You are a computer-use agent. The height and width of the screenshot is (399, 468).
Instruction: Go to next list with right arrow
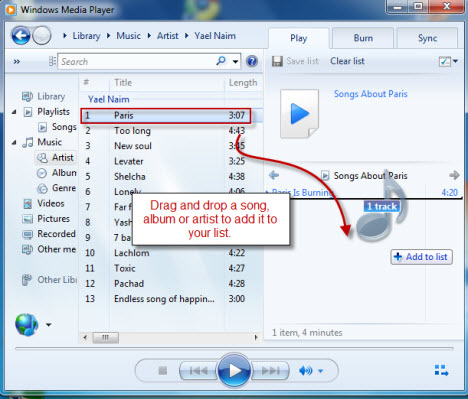tap(454, 175)
